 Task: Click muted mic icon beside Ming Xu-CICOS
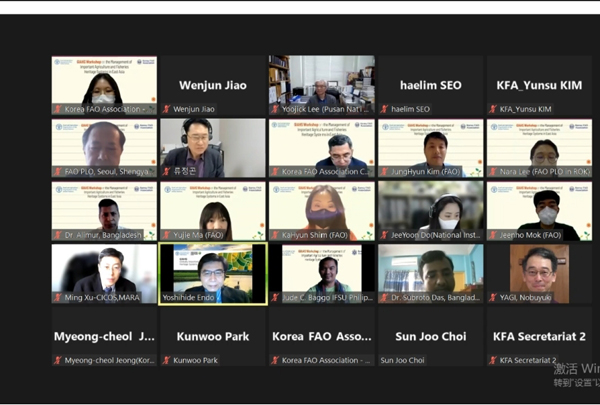coord(57,297)
